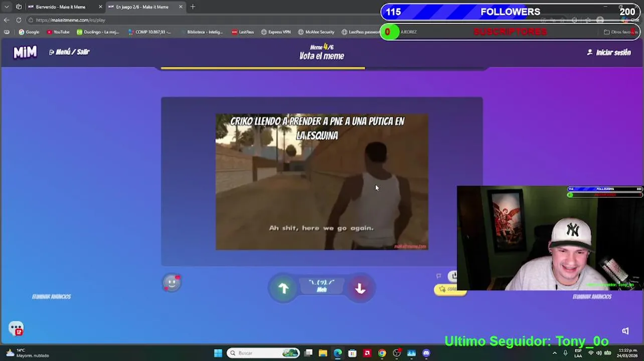Open a new browser tab

click(193, 7)
